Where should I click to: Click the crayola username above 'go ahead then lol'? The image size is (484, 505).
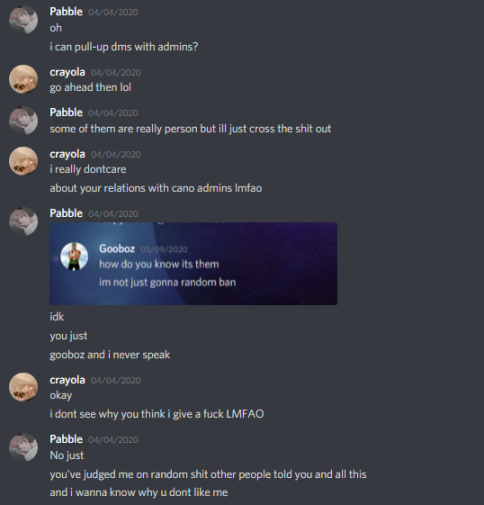tap(67, 72)
